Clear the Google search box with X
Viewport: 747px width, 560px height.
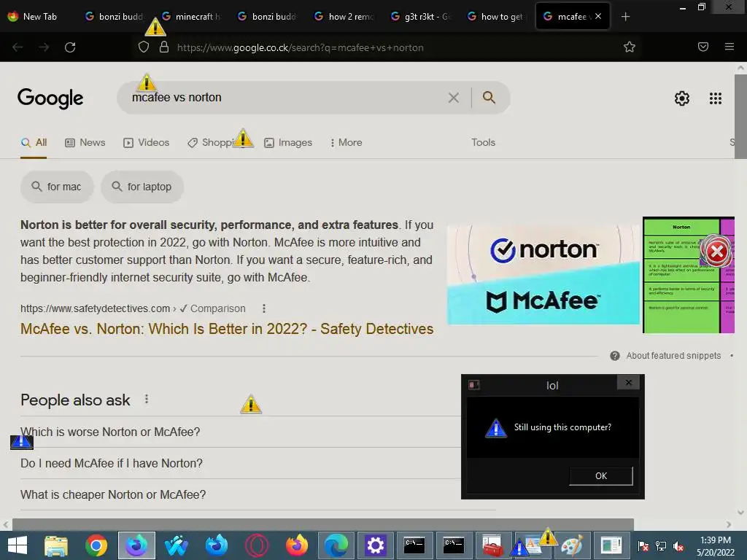(x=454, y=98)
